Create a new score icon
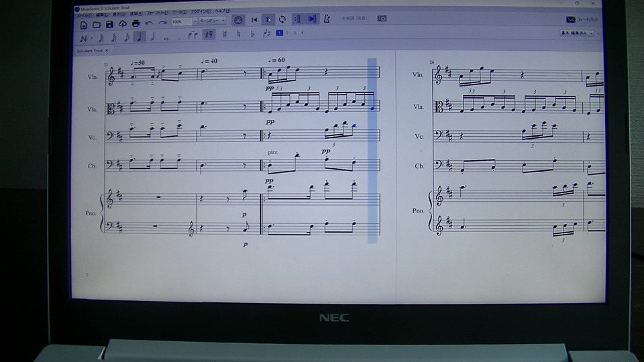The width and height of the screenshot is (644, 362). [83, 25]
